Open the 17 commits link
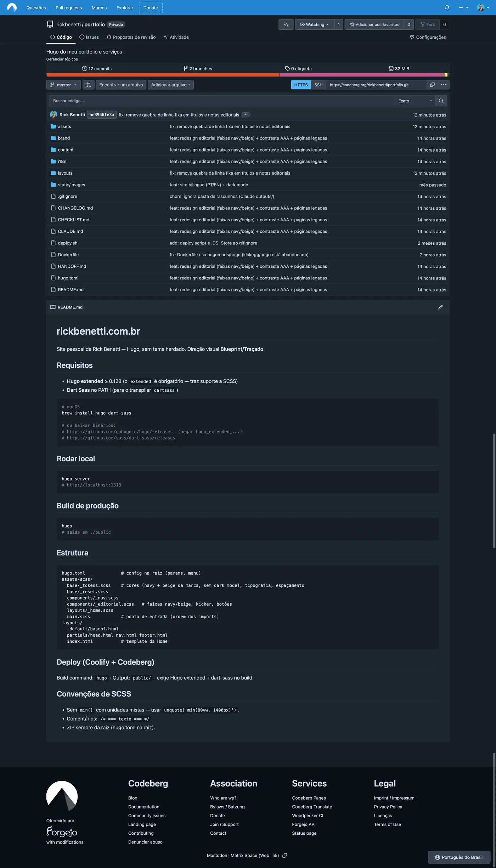The height and width of the screenshot is (868, 496). point(97,69)
